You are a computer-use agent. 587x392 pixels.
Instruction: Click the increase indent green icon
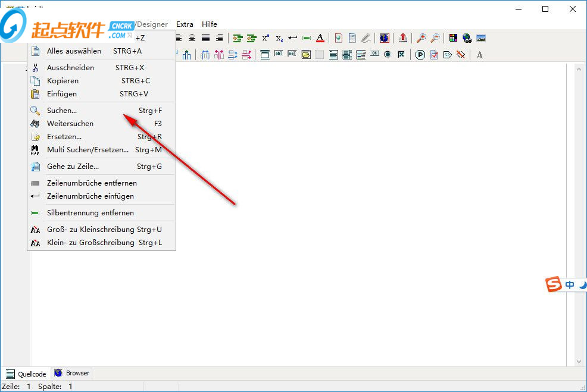click(238, 38)
